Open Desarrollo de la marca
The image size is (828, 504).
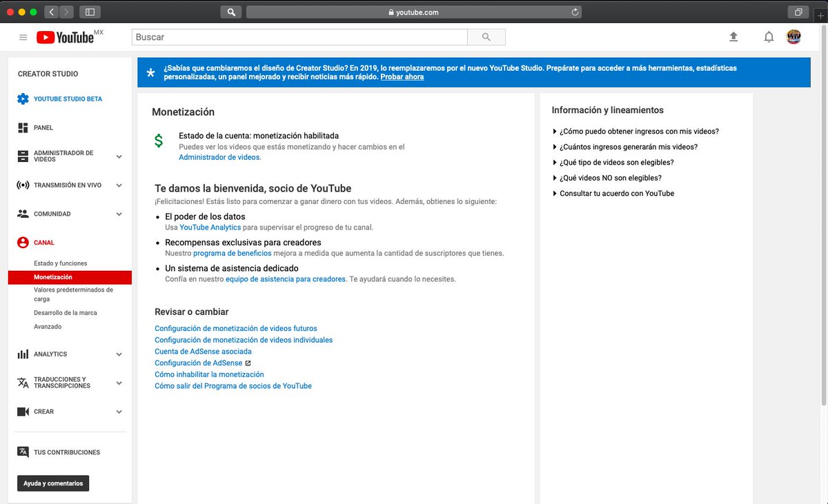[x=66, y=313]
